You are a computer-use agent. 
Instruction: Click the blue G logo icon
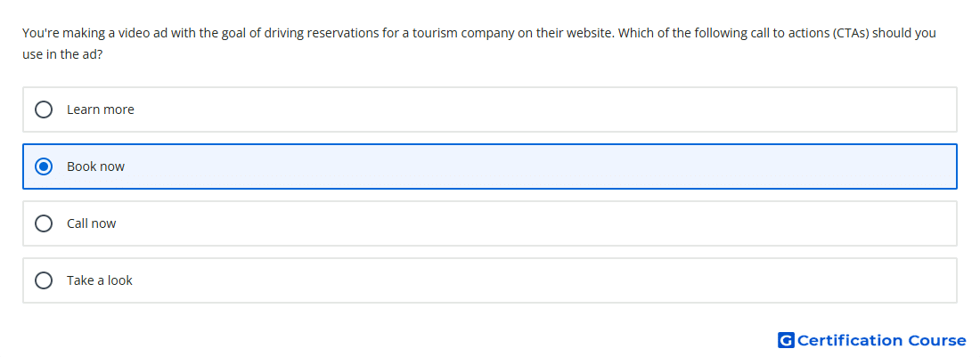[x=786, y=340]
